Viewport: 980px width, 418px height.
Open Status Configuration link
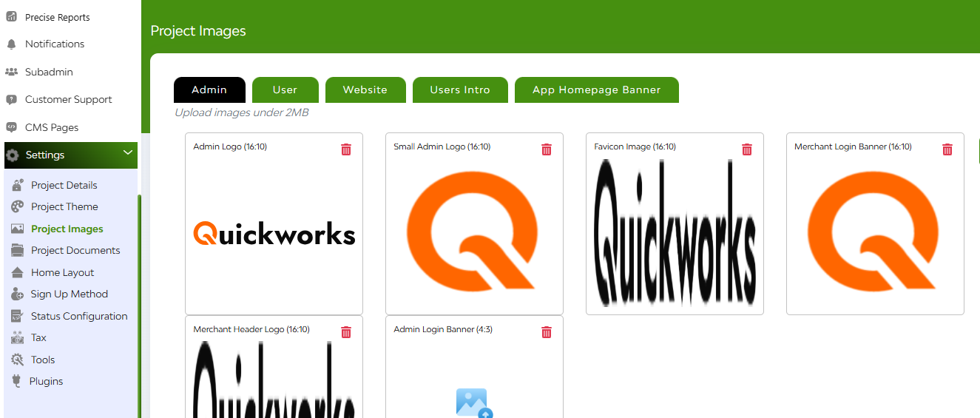79,316
